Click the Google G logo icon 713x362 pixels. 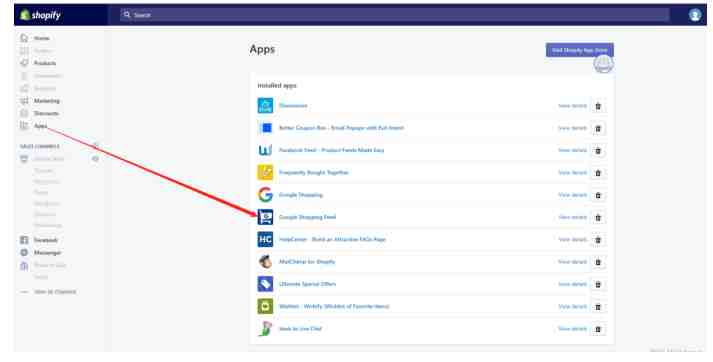[266, 195]
